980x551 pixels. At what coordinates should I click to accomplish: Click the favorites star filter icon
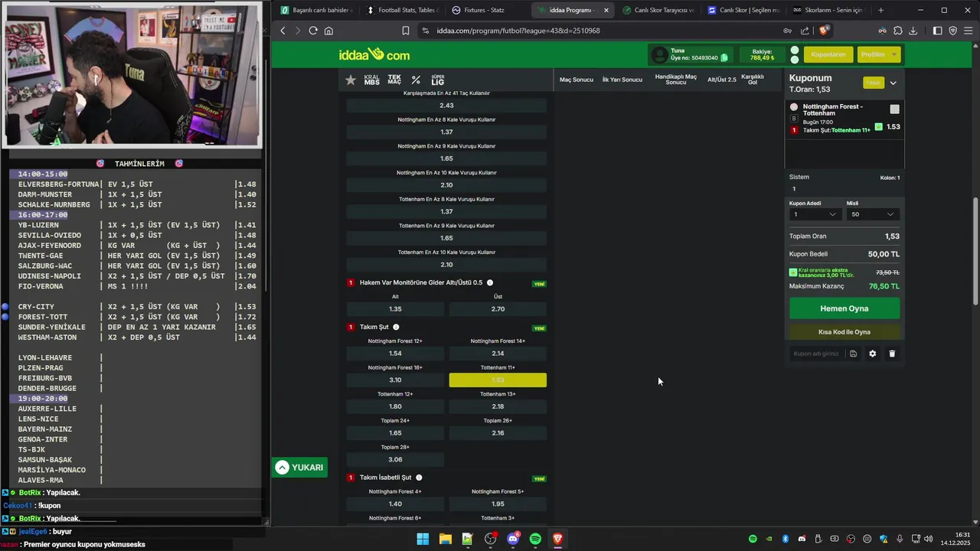pyautogui.click(x=351, y=80)
